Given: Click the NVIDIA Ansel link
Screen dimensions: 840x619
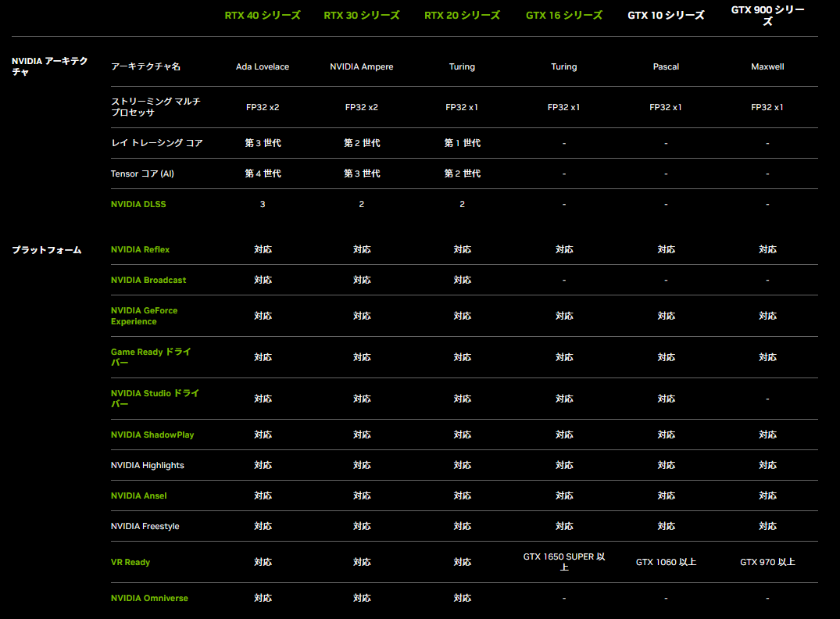Looking at the screenshot, I should (x=138, y=496).
